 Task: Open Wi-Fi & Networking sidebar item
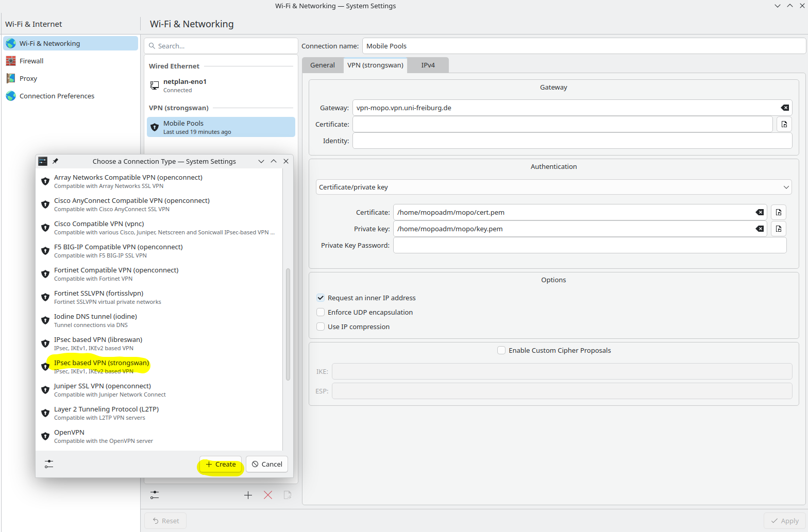[x=71, y=43]
